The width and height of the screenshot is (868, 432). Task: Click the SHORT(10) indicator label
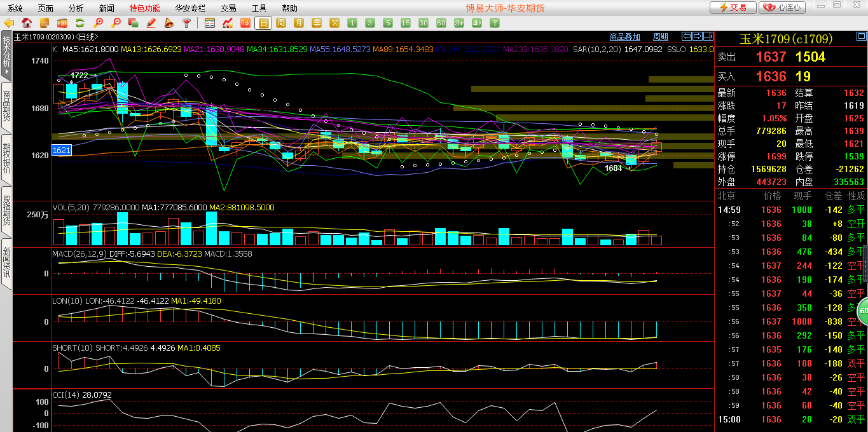click(x=72, y=348)
